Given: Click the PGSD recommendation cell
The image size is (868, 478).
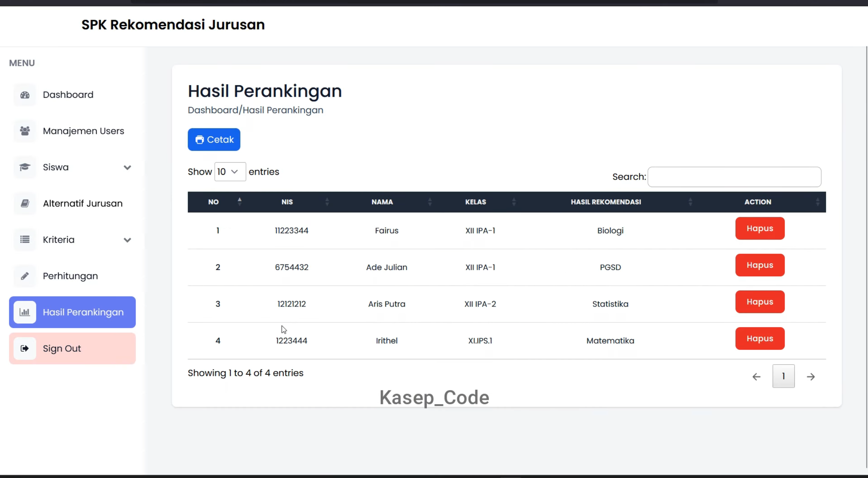Looking at the screenshot, I should (610, 267).
